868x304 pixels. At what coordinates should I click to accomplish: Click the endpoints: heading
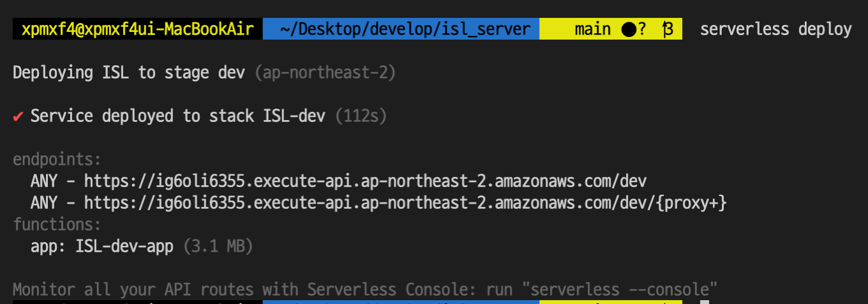(57, 160)
